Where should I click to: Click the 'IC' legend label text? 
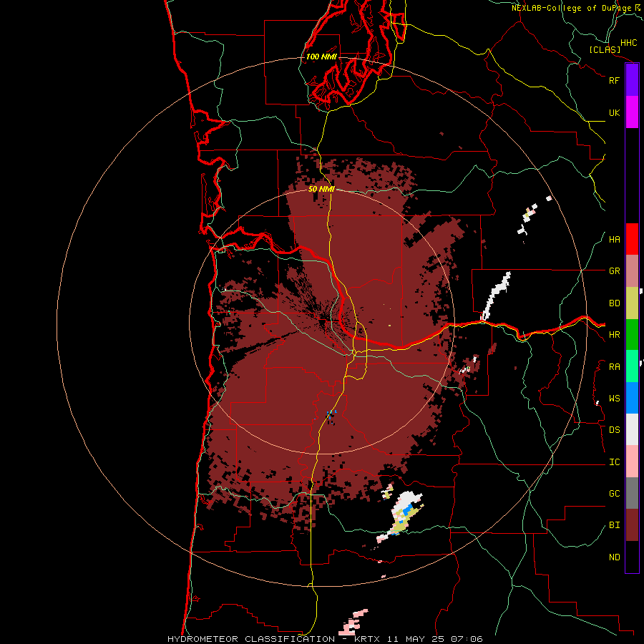614,462
